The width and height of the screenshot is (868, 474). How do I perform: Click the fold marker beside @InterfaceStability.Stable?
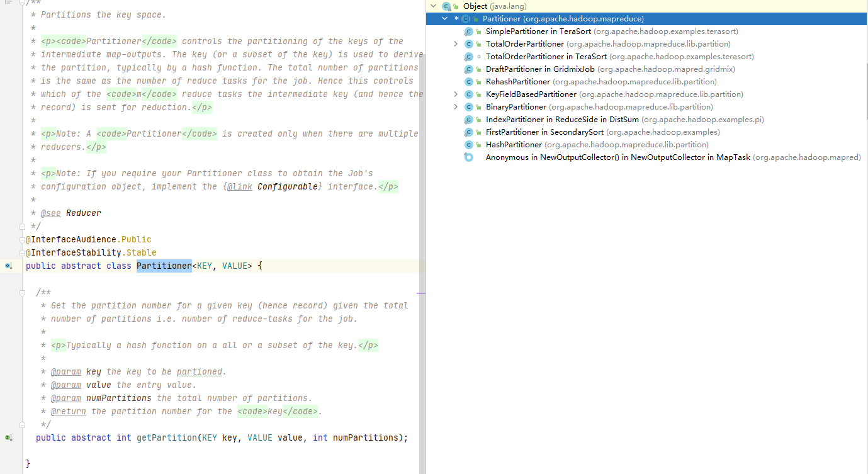pyautogui.click(x=22, y=252)
